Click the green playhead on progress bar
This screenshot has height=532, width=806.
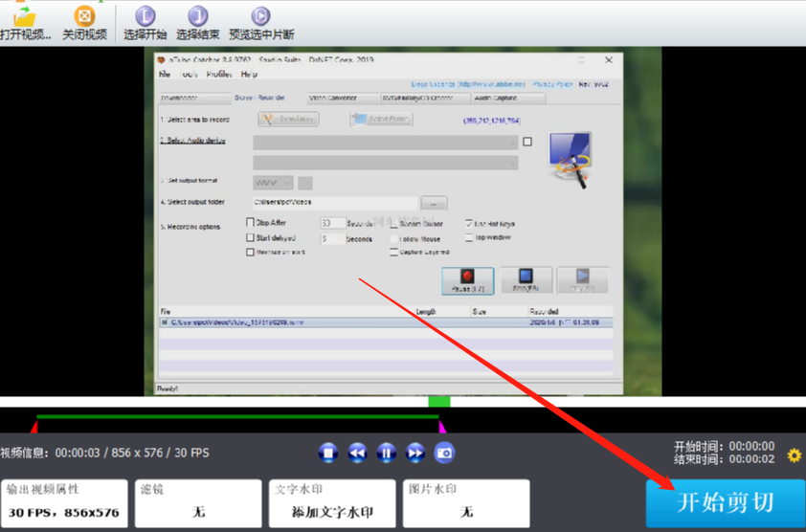tap(439, 402)
